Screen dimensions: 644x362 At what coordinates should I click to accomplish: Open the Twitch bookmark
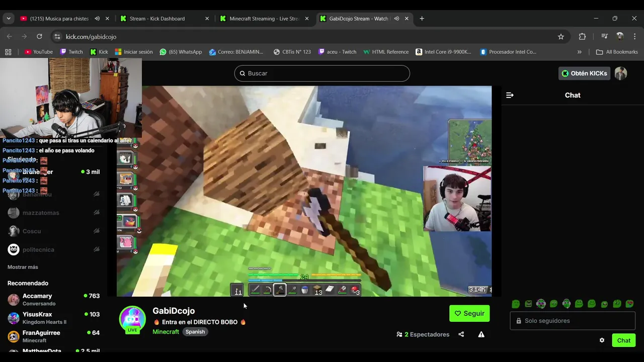click(71, 52)
